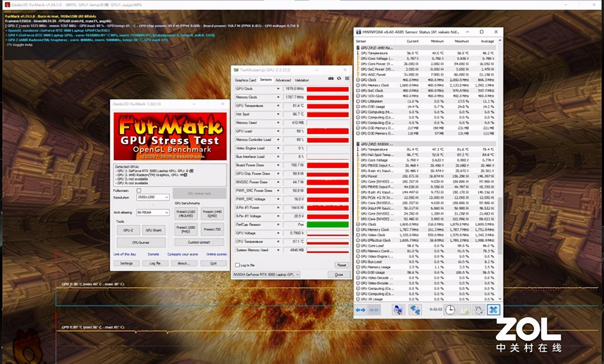This screenshot has width=604, height=364.
Task: Click the GPU-Z window title bar icon
Action: 236,70
